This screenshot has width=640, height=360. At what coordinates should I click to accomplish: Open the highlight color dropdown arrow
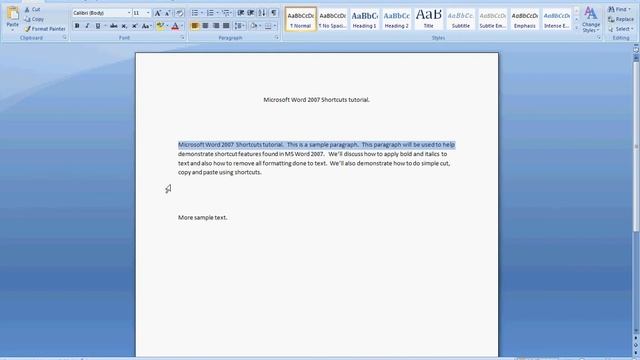(167, 26)
